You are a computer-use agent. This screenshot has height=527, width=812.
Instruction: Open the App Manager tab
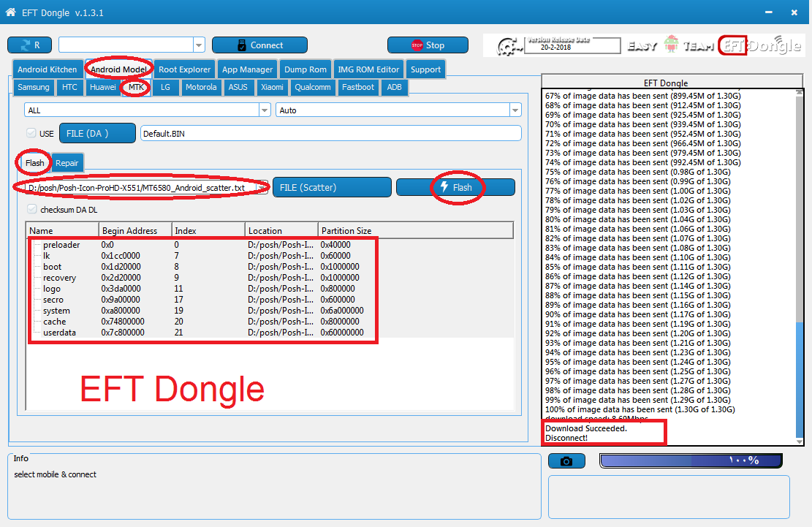[247, 69]
